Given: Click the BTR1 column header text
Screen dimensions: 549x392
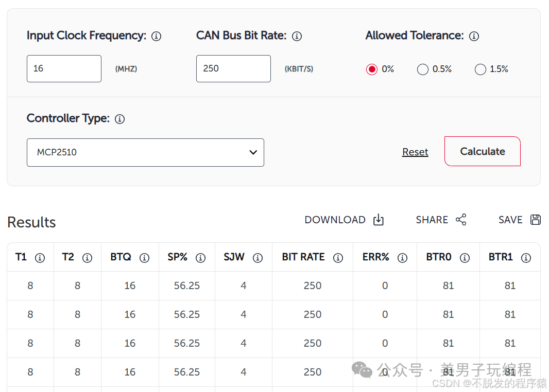Looking at the screenshot, I should coord(501,257).
